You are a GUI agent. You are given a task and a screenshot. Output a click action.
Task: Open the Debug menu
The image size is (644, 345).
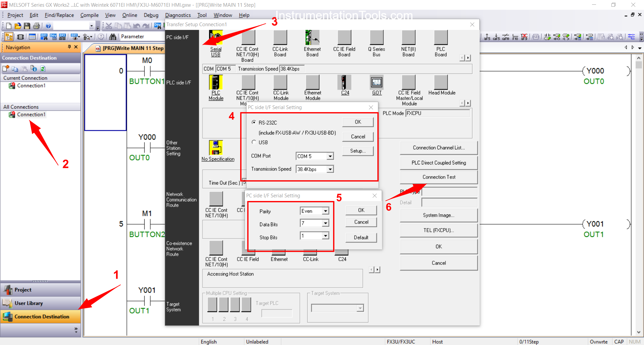pos(151,15)
